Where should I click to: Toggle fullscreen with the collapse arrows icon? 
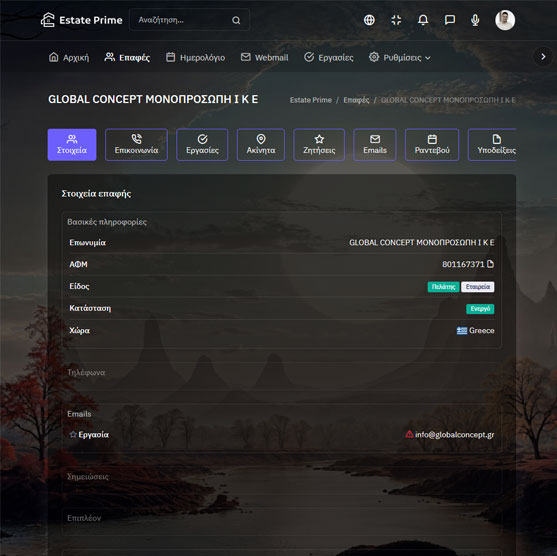[x=396, y=20]
